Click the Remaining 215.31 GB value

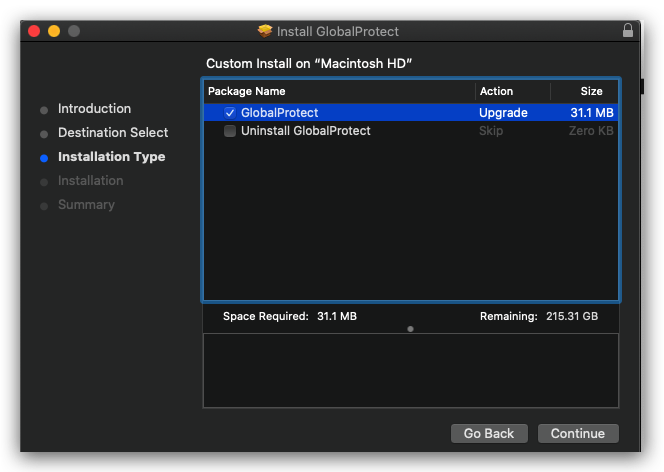point(572,316)
